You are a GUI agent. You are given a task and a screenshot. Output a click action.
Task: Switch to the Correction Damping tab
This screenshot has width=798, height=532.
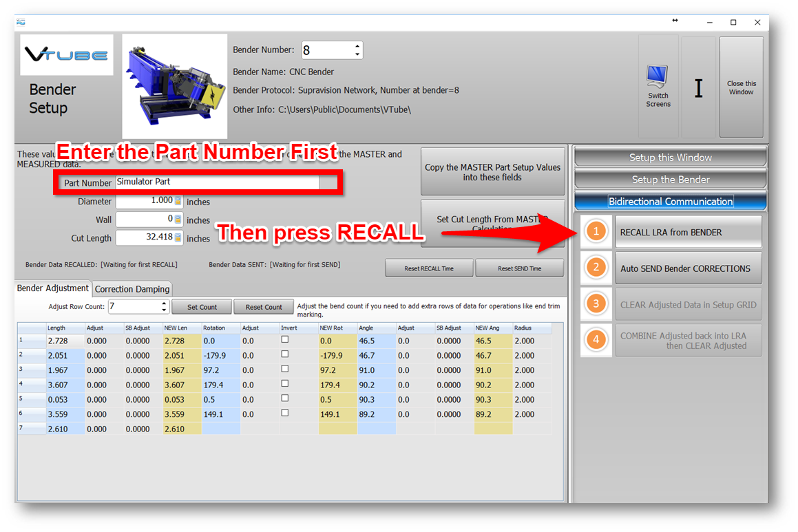pos(132,289)
